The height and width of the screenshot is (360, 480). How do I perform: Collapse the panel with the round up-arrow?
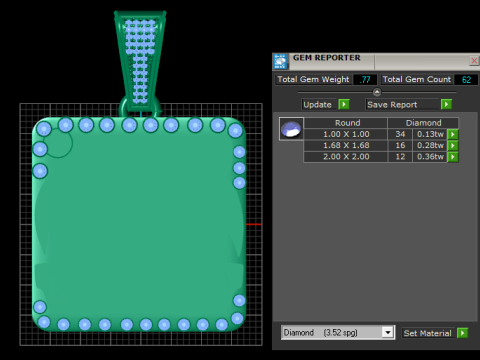point(377,92)
